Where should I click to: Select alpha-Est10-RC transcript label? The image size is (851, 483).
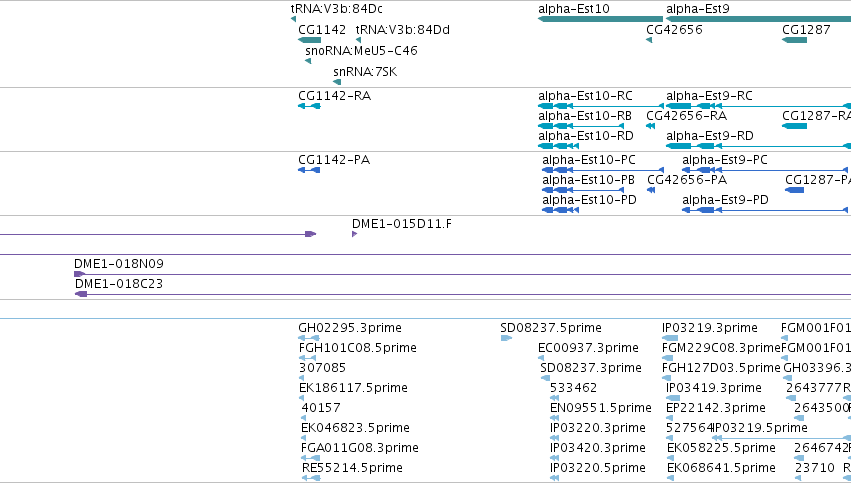[x=586, y=96]
